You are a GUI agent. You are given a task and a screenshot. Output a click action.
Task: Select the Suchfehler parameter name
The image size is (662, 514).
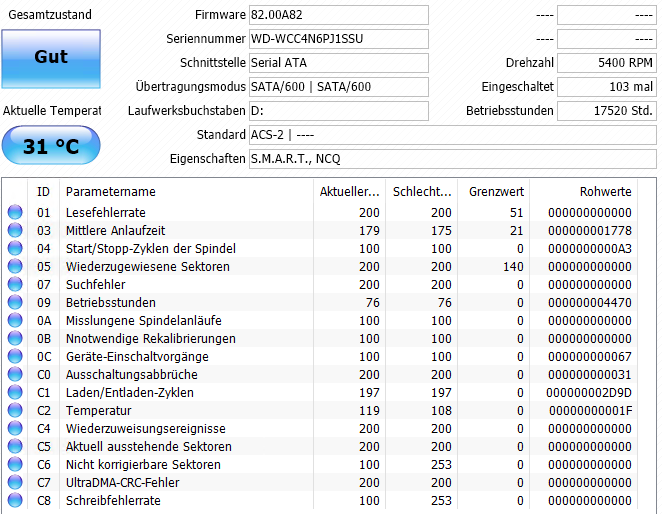95,285
